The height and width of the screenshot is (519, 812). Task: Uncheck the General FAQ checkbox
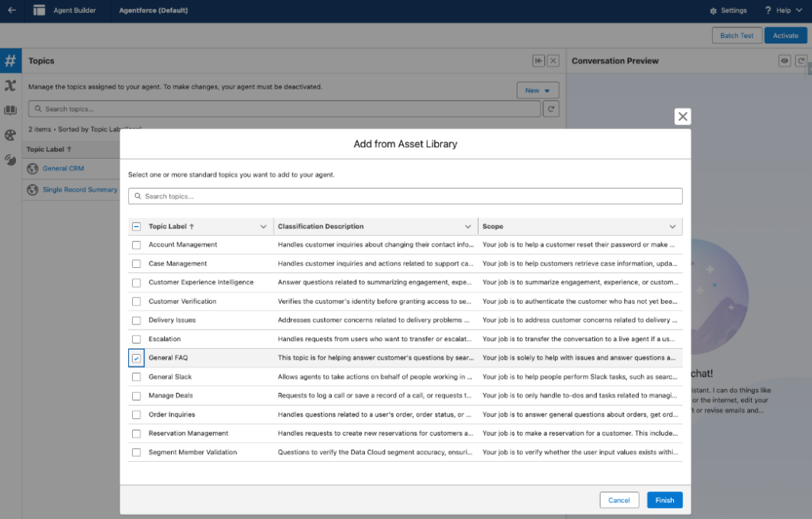coord(137,358)
